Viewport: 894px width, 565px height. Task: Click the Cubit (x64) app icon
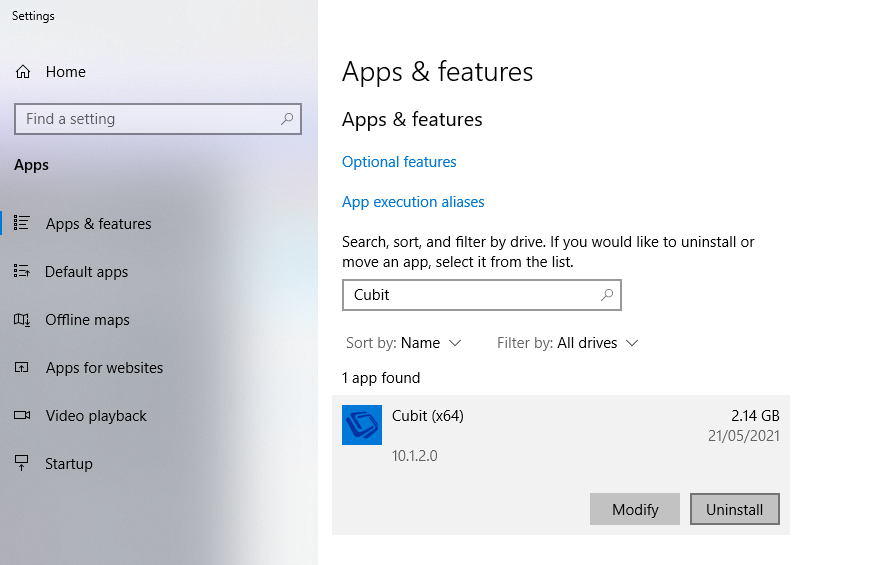point(362,425)
